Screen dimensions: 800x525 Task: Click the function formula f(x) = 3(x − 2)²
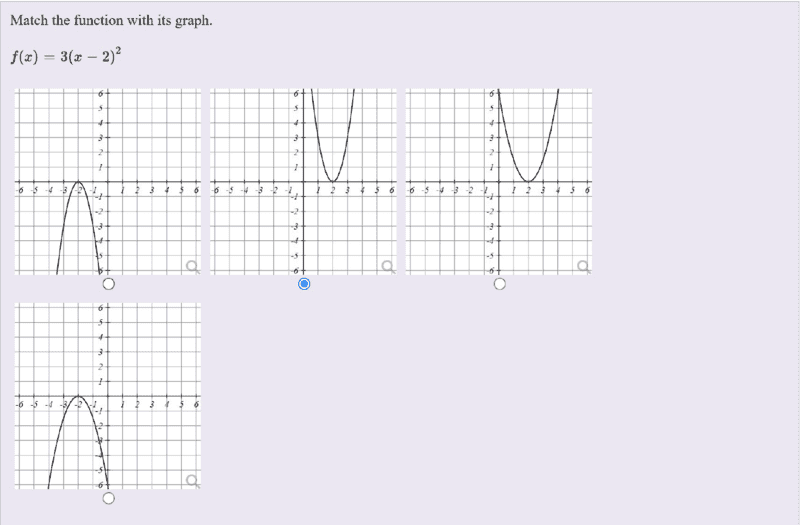pos(66,56)
